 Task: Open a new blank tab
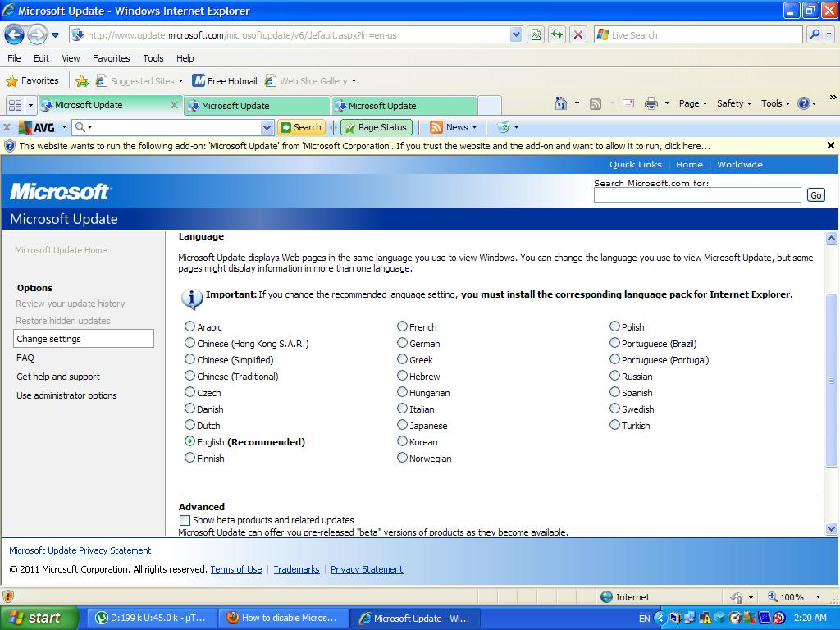coord(489,106)
